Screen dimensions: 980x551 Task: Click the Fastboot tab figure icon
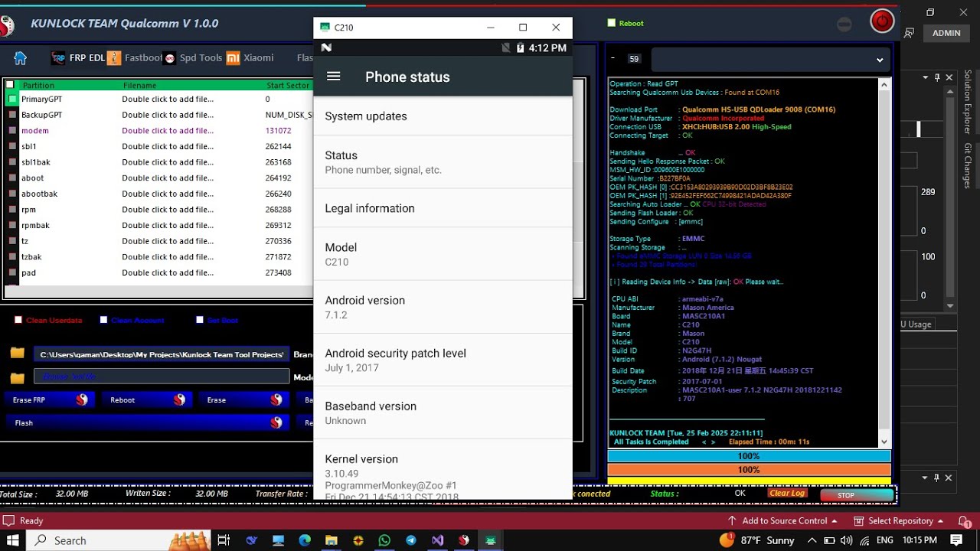point(114,58)
